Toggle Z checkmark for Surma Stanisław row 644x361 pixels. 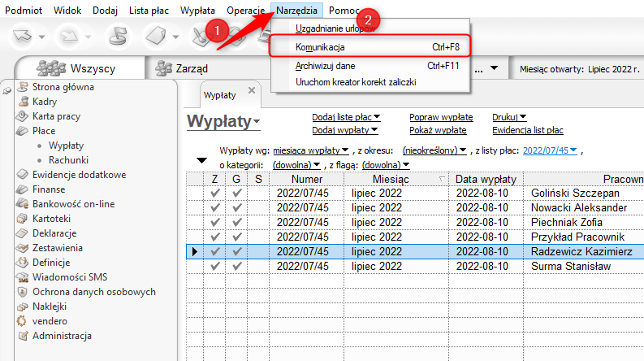[x=215, y=266]
